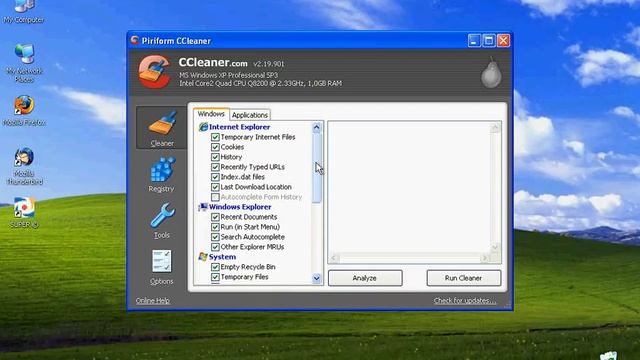Click the MS Windows XP Professional SP3 text
640x360 pixels.
(x=228, y=75)
